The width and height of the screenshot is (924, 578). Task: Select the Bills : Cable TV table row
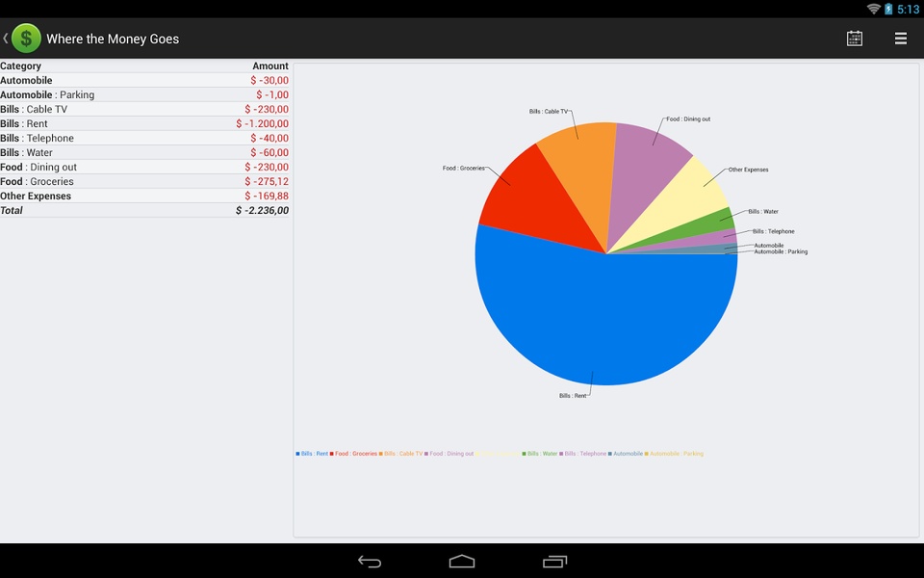144,109
